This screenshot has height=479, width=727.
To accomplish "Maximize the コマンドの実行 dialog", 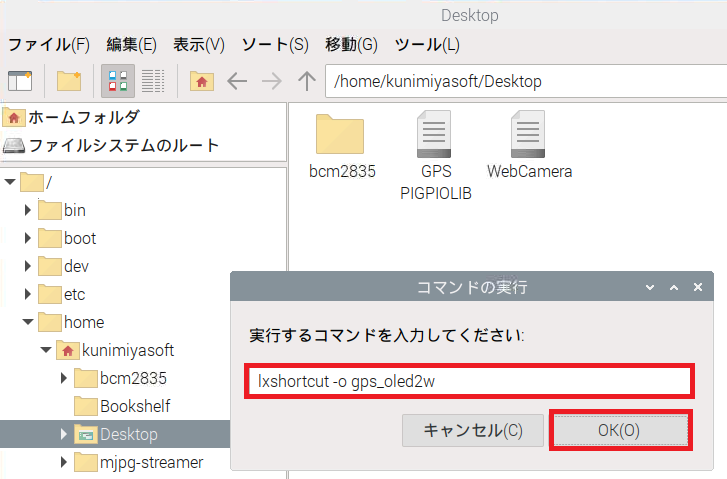I will tap(674, 287).
